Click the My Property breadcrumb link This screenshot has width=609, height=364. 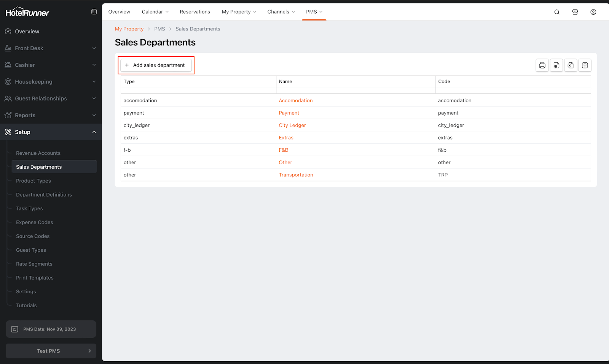[x=129, y=29]
